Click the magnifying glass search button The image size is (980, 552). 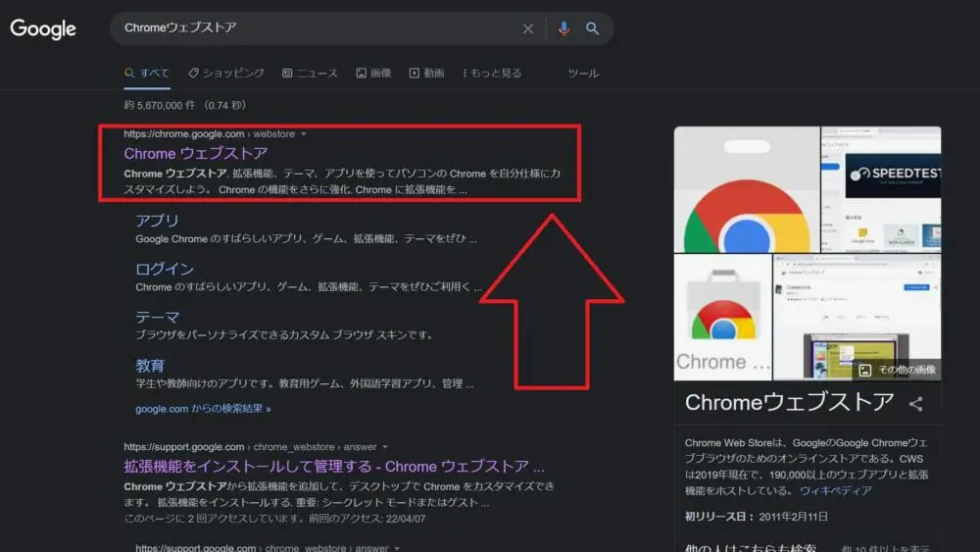[593, 28]
